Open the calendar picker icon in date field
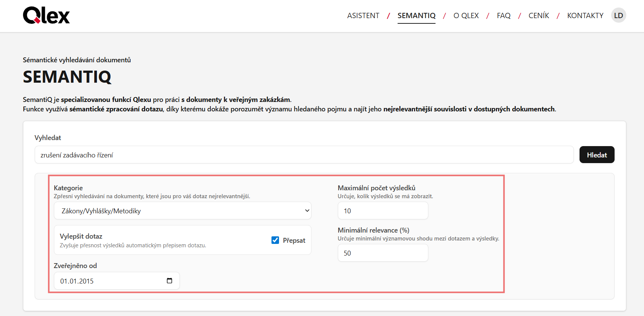 [169, 281]
